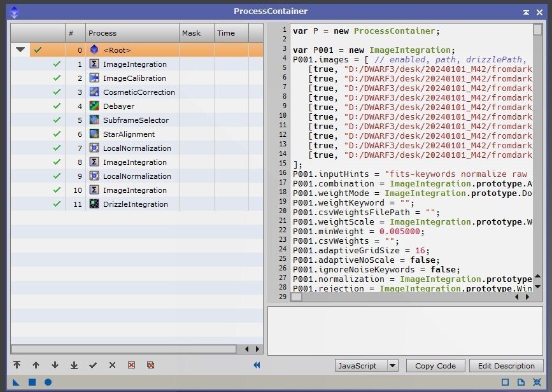Toggle the SubframeSelector enabled checkmark
The width and height of the screenshot is (552, 392).
[57, 120]
